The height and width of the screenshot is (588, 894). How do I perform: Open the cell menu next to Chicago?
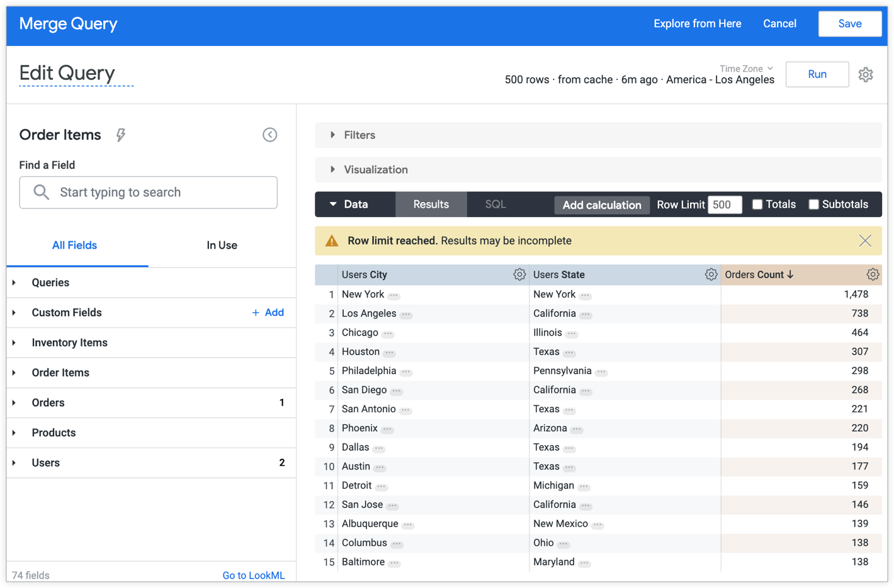pyautogui.click(x=387, y=333)
